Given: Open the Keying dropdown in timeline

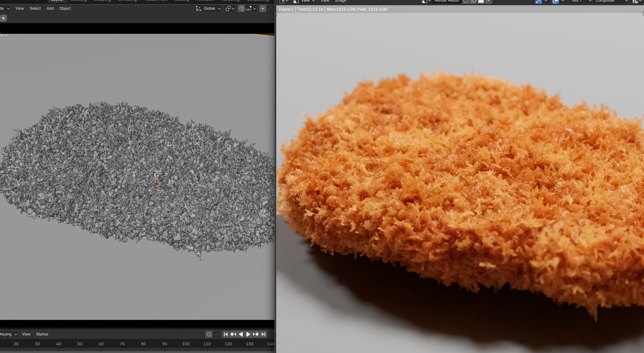Looking at the screenshot, I should (9, 334).
